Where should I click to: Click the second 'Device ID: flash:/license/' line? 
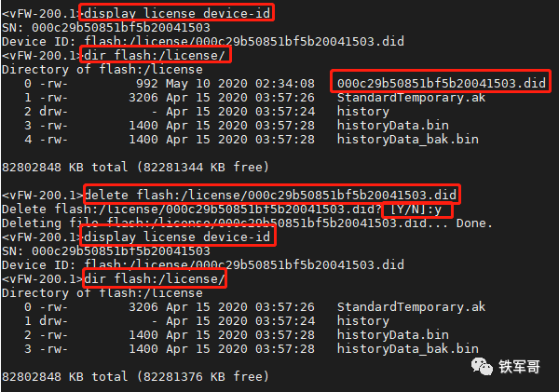click(x=203, y=265)
